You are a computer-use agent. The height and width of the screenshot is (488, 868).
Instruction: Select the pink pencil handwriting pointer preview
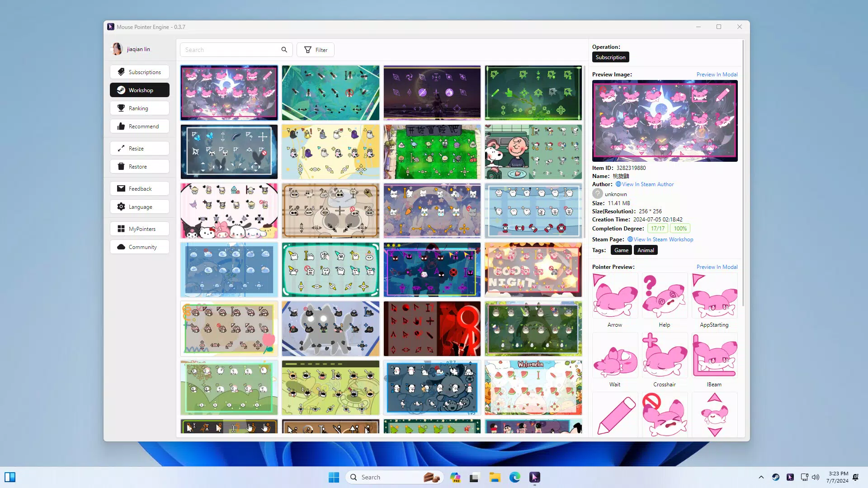coord(615,415)
